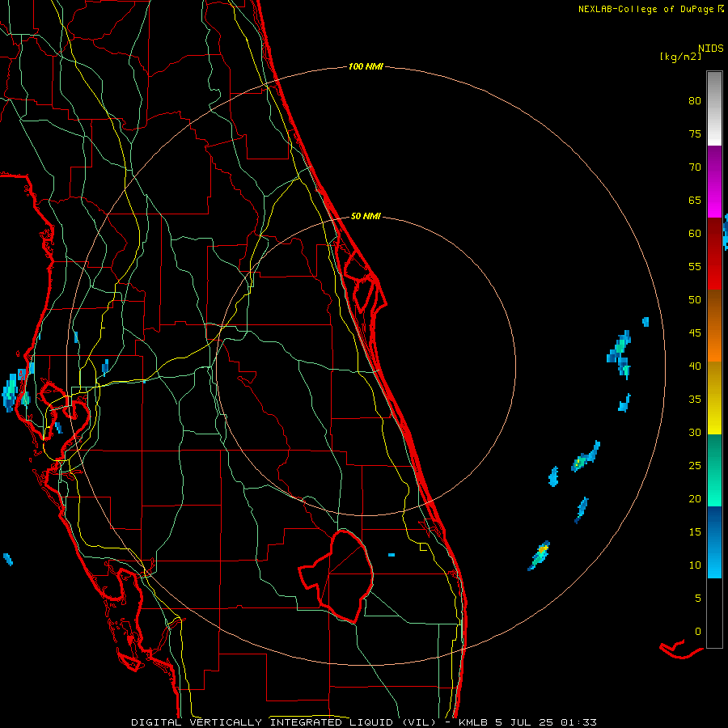Click the scale value 5
The width and height of the screenshot is (728, 728).
(x=698, y=599)
